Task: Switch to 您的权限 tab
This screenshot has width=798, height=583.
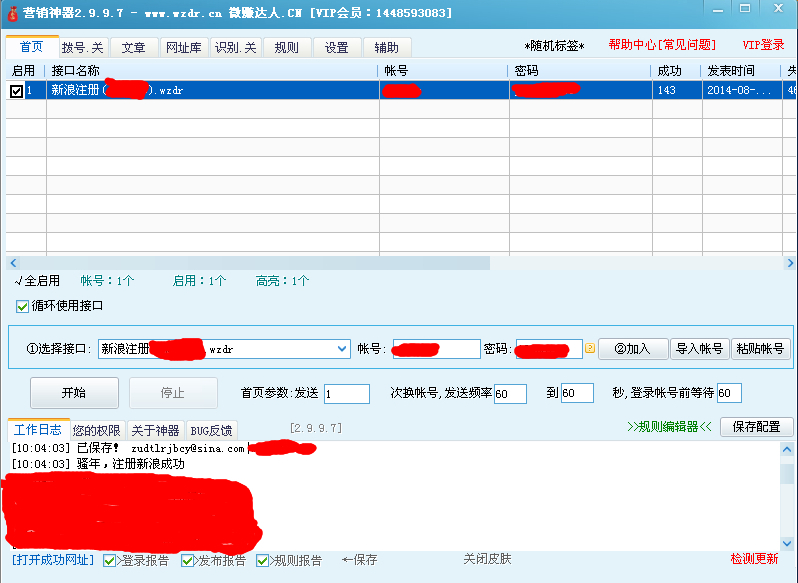Action: click(x=97, y=431)
